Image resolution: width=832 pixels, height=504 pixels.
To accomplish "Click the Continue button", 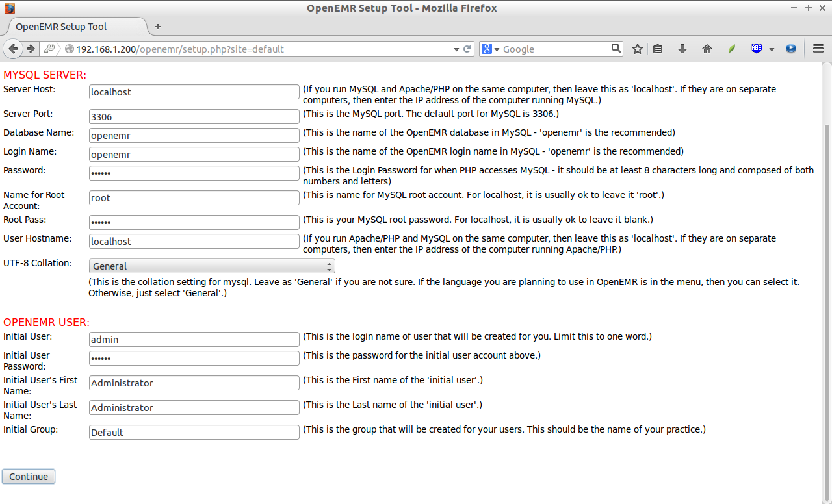I will click(29, 477).
